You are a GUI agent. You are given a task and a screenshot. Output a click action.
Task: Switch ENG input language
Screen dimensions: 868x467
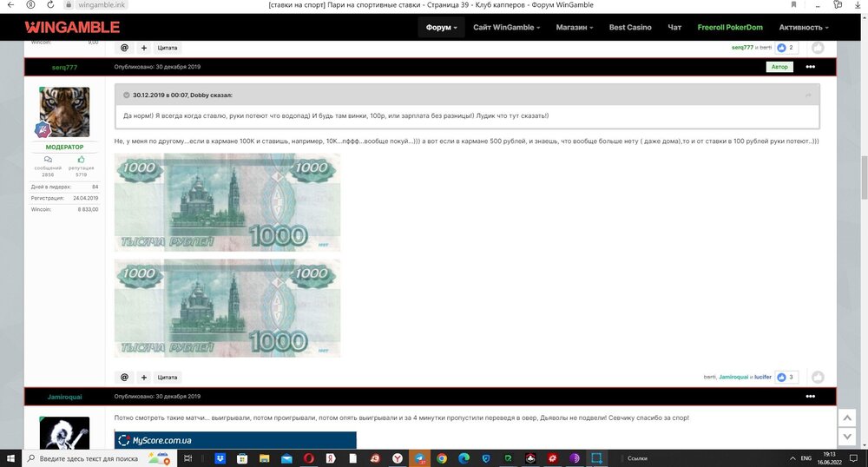(x=806, y=458)
